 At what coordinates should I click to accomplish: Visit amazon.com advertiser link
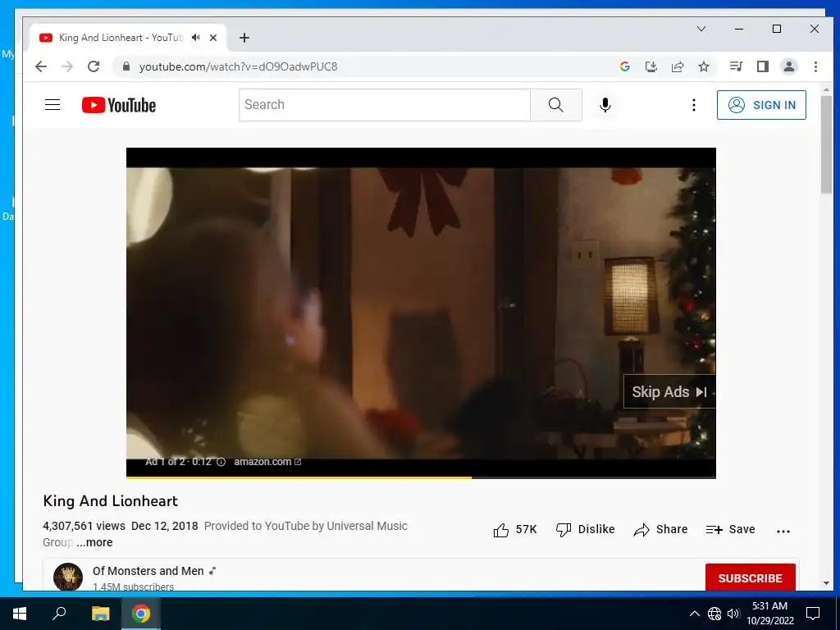tap(267, 462)
